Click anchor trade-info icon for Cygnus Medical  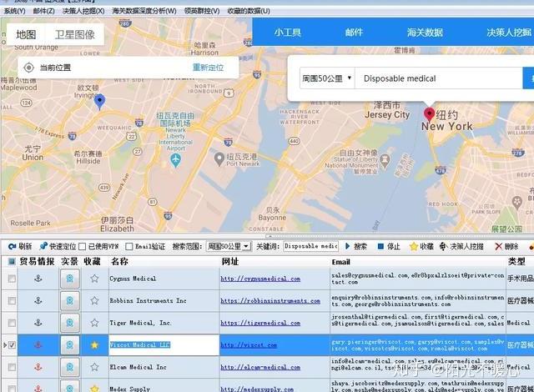click(38, 279)
